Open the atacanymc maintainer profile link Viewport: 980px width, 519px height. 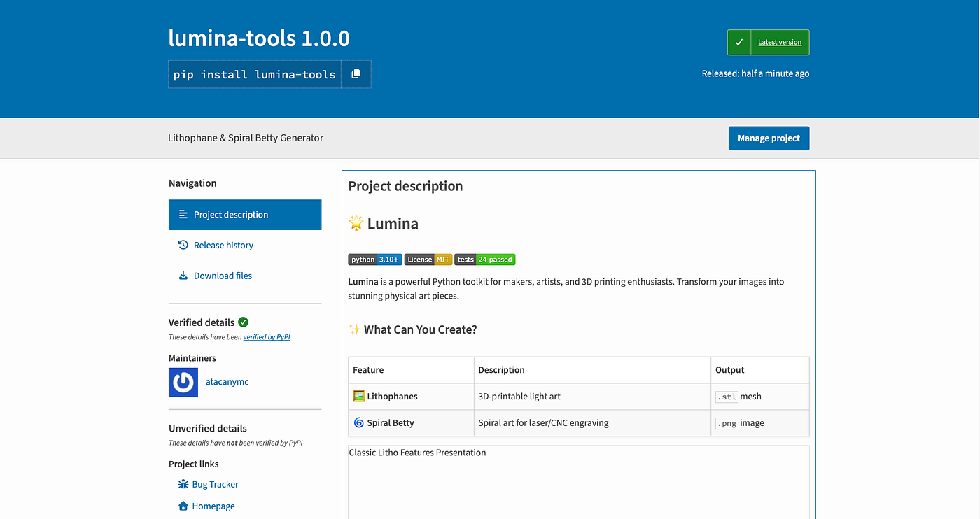[227, 382]
